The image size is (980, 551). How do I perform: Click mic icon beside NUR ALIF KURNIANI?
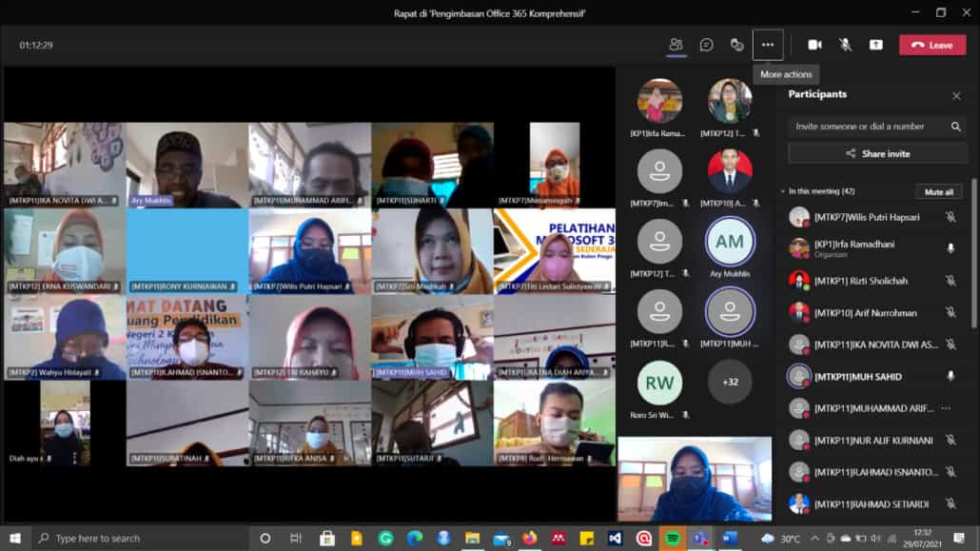coord(951,441)
